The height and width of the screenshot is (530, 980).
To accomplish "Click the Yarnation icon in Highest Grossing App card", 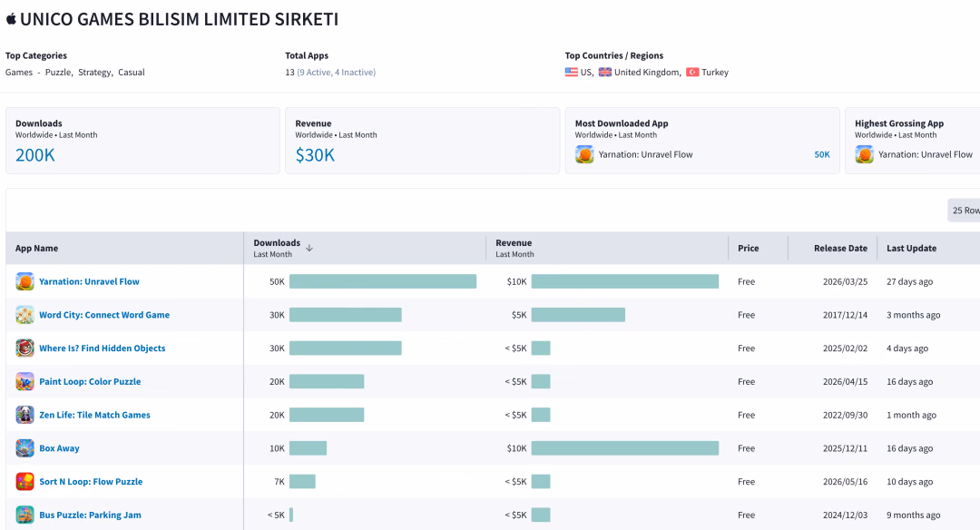I will point(865,154).
